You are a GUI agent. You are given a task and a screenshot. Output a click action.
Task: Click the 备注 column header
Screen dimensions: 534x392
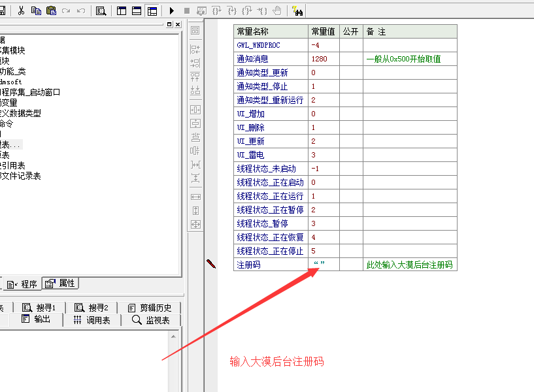(x=410, y=31)
